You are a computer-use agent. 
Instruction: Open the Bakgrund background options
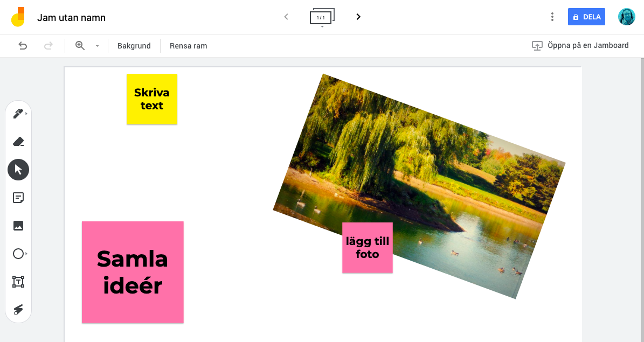click(x=134, y=46)
